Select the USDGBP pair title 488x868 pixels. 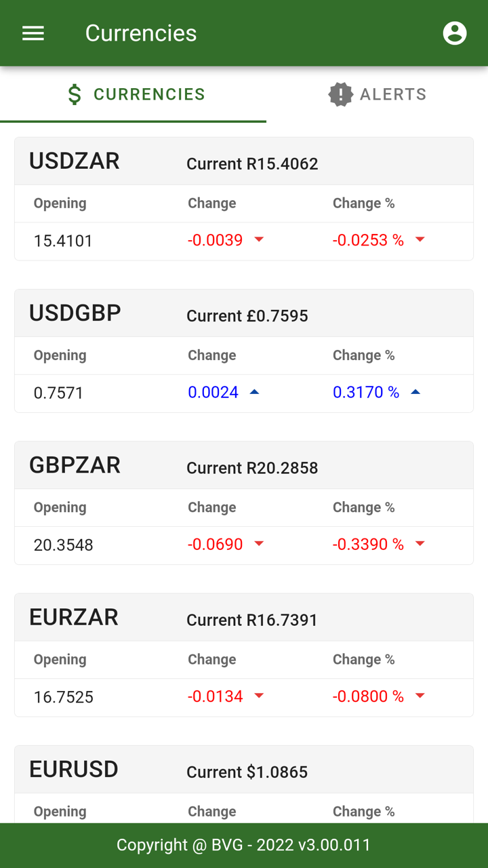coord(75,313)
